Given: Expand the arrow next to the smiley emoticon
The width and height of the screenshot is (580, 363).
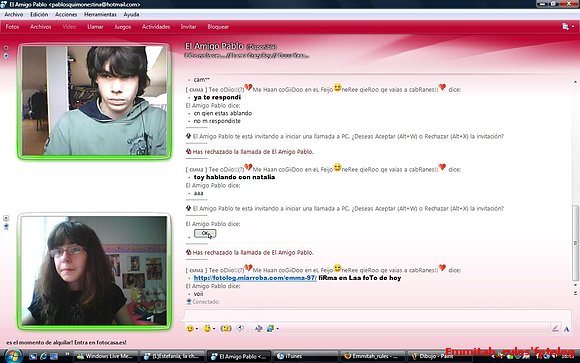Looking at the screenshot, I should (197, 329).
